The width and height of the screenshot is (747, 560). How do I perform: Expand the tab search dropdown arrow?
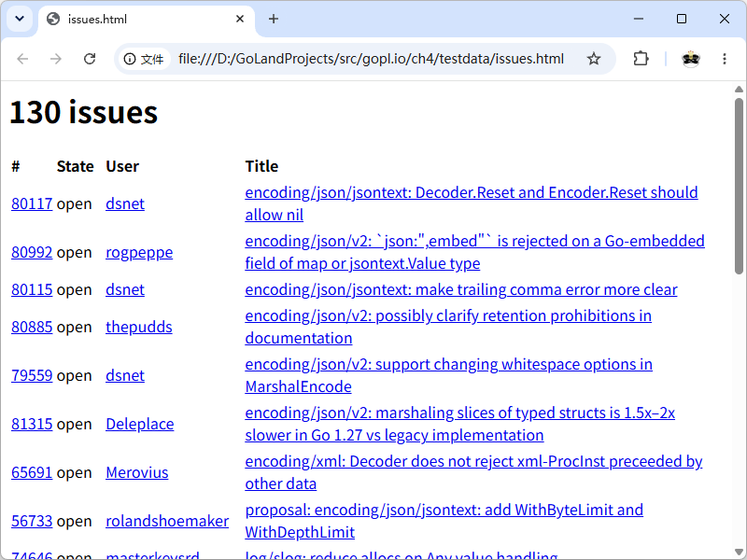tap(20, 19)
